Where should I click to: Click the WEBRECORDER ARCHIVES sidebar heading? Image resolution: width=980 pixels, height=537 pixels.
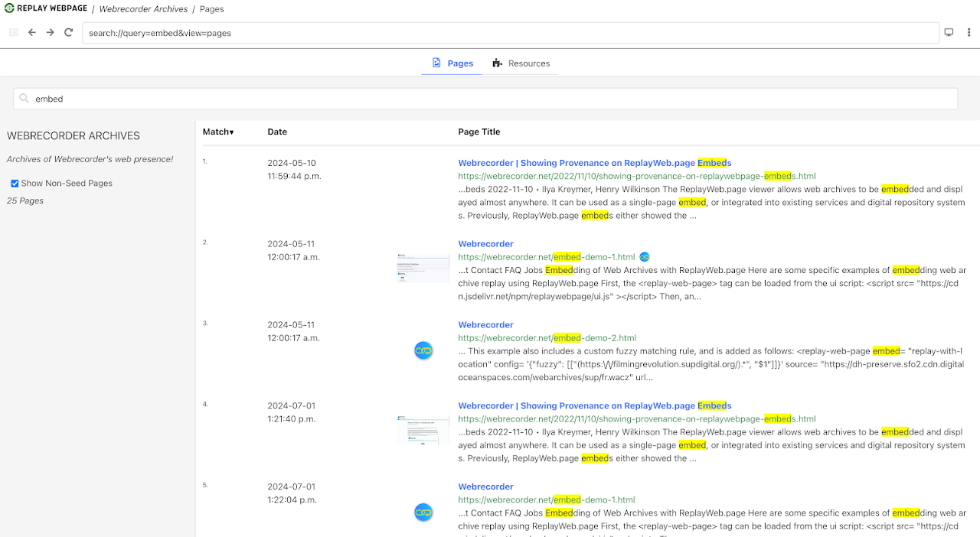point(73,136)
